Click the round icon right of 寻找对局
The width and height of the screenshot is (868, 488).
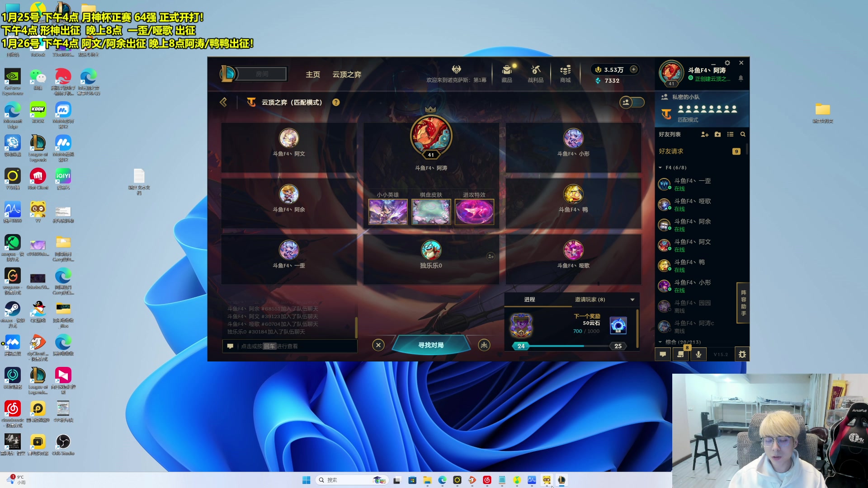[x=484, y=345]
